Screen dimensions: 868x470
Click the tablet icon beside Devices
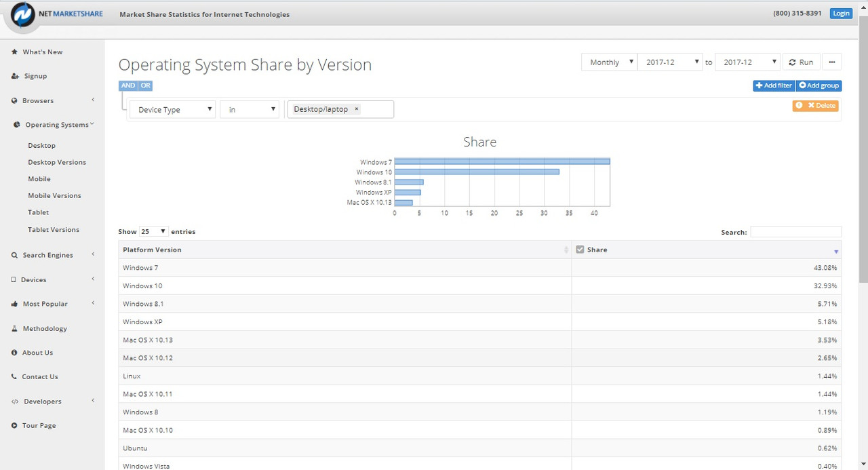pyautogui.click(x=14, y=279)
